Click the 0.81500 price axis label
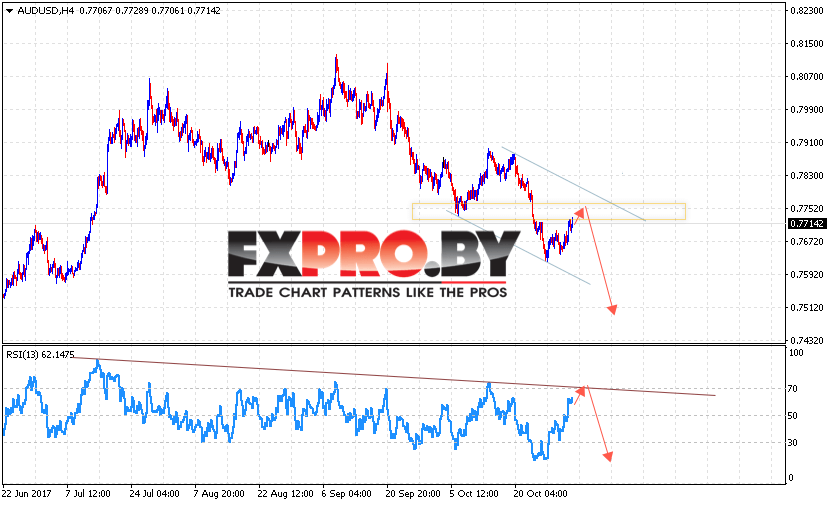The image size is (828, 505). (806, 44)
